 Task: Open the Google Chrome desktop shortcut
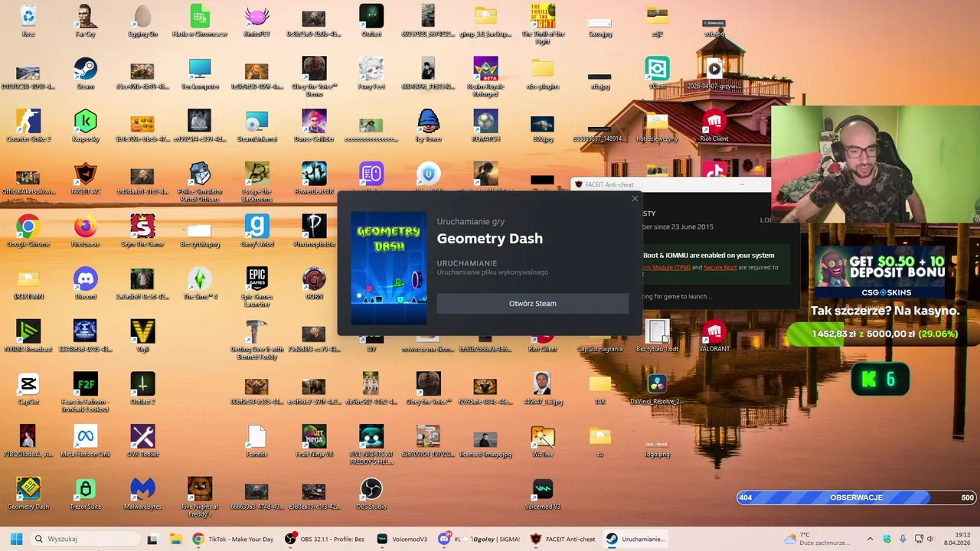point(28,231)
